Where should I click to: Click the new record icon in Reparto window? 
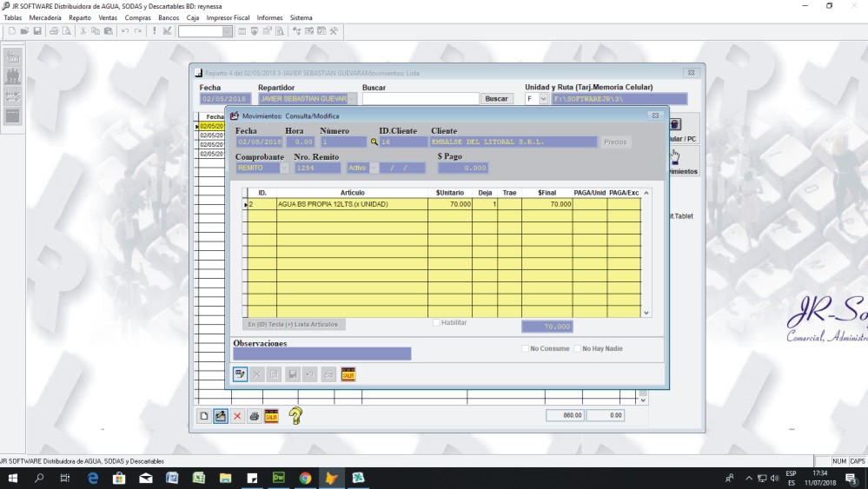tap(203, 416)
